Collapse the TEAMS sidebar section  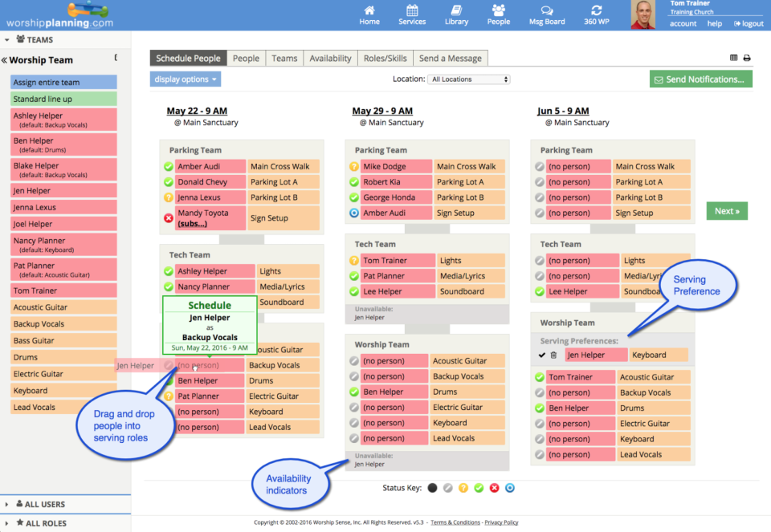coord(7,40)
